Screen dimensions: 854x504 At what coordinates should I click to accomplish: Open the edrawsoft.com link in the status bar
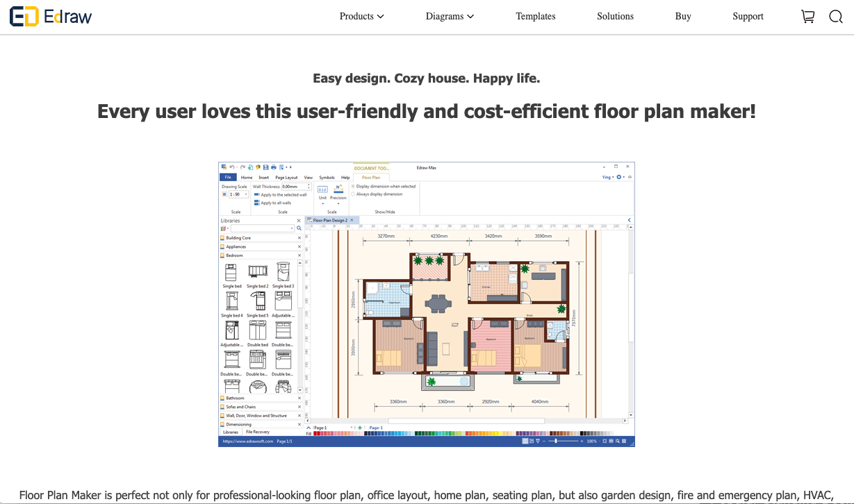(x=247, y=440)
